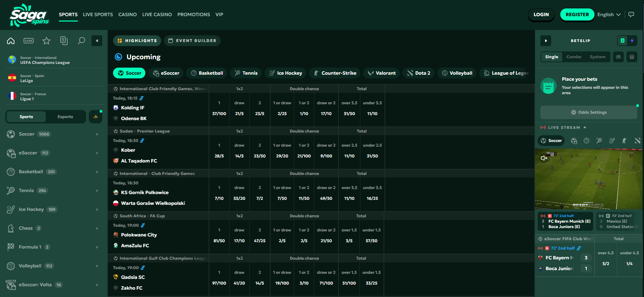Screen dimensions: 644x297
Task: Open UEFA Champions League link
Action: click(55, 60)
